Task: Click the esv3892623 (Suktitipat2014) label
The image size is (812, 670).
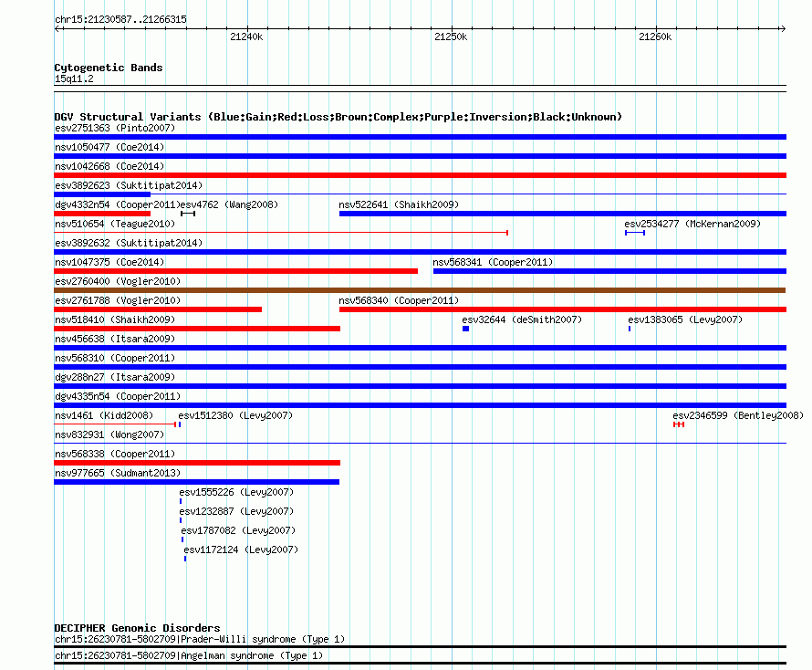Action: (129, 185)
